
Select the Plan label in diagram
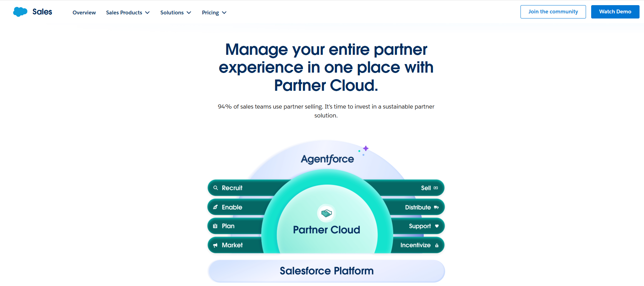pos(228,226)
